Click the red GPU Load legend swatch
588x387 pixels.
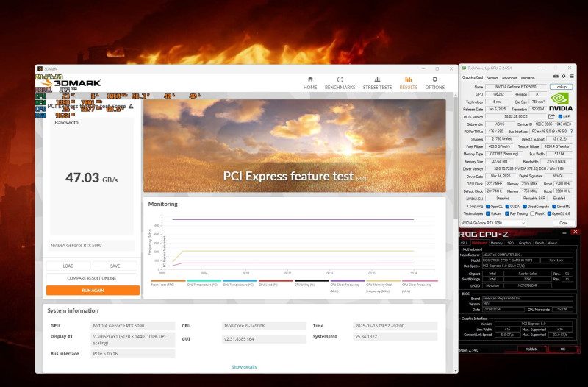coord(276,281)
